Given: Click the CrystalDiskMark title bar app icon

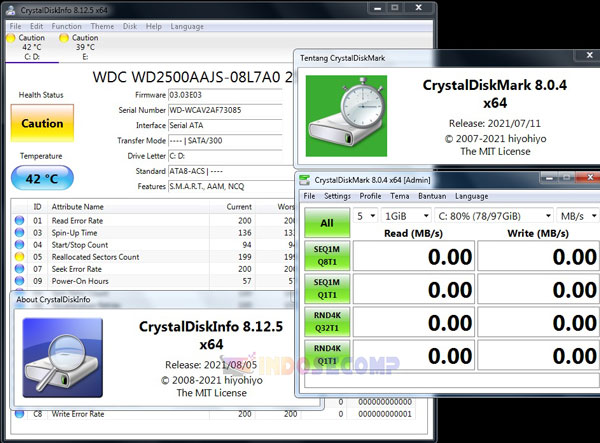Looking at the screenshot, I should tap(305, 180).
